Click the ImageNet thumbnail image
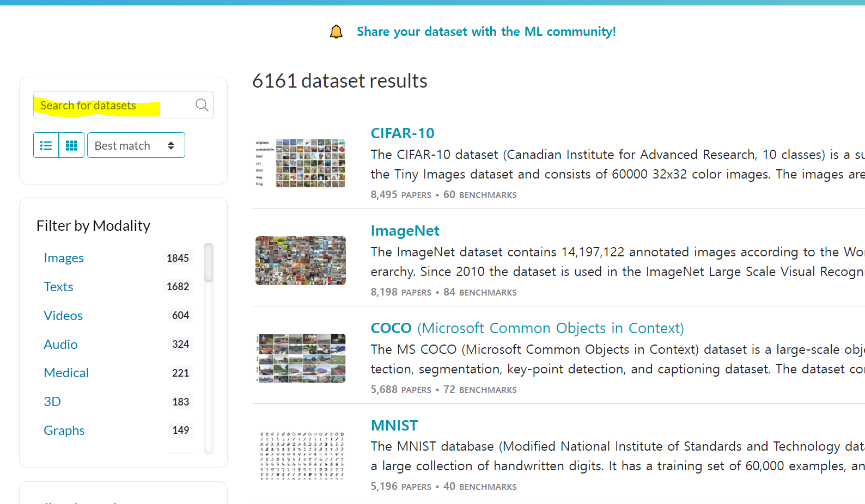 (301, 261)
